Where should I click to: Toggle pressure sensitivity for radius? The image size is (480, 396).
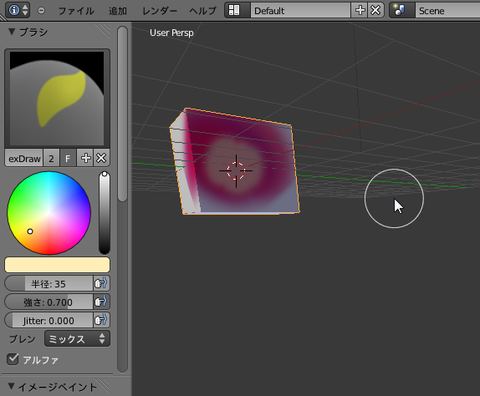101,284
